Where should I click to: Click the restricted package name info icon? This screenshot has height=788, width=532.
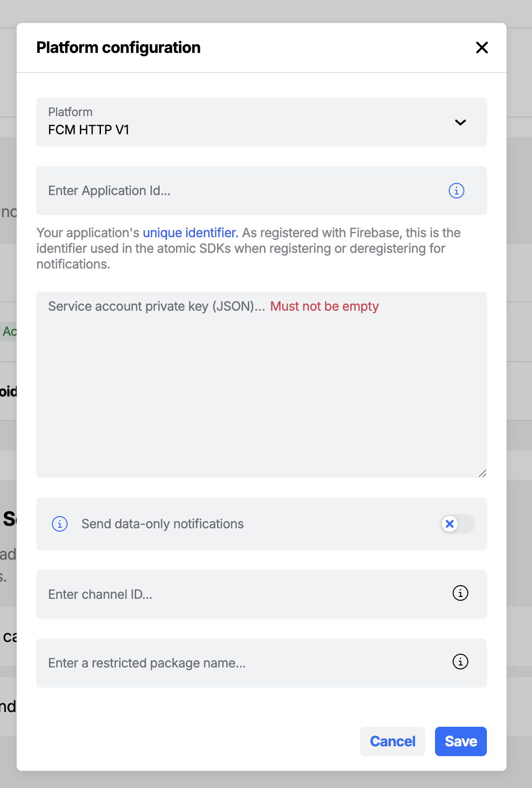460,662
